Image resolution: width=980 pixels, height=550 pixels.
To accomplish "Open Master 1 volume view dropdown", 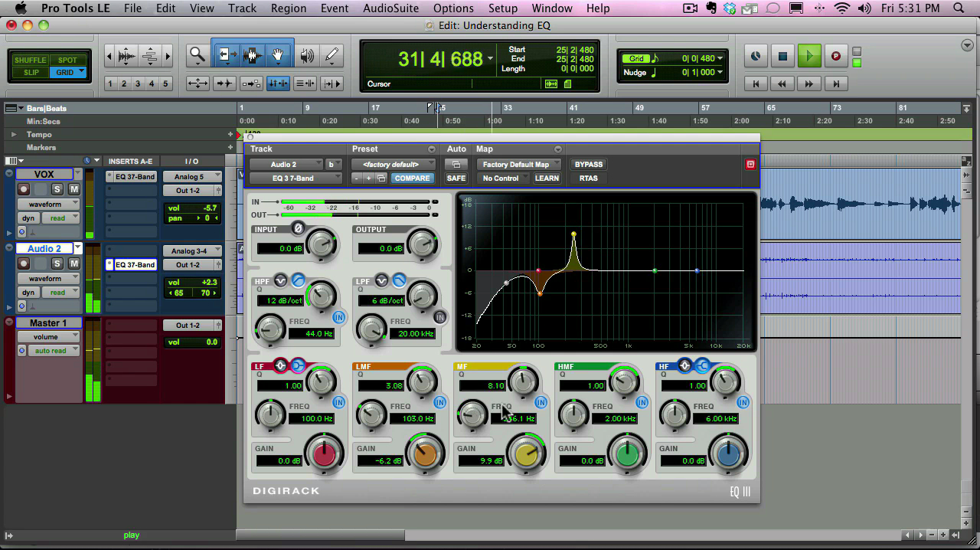I will [49, 337].
